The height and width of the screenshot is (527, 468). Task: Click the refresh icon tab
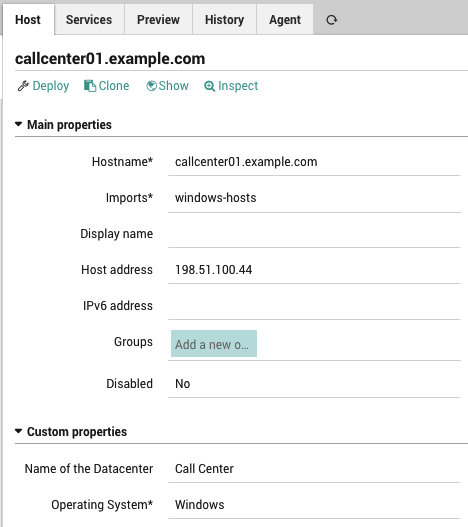pos(332,20)
